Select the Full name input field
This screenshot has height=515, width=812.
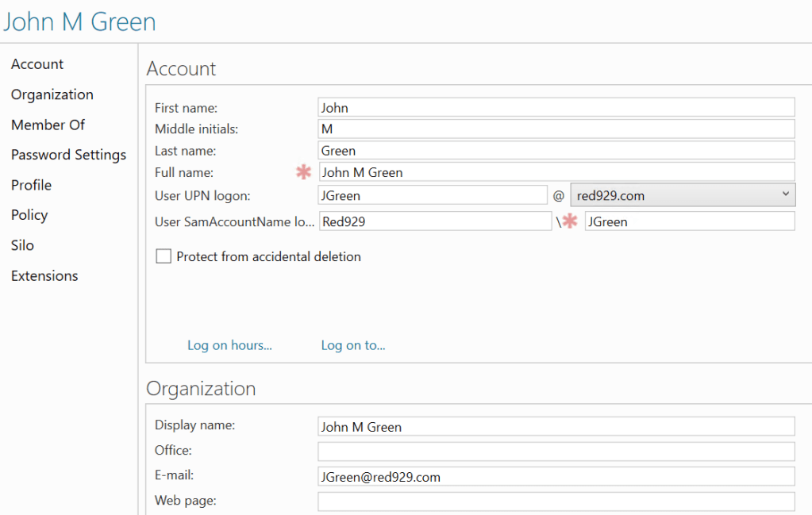tap(556, 172)
